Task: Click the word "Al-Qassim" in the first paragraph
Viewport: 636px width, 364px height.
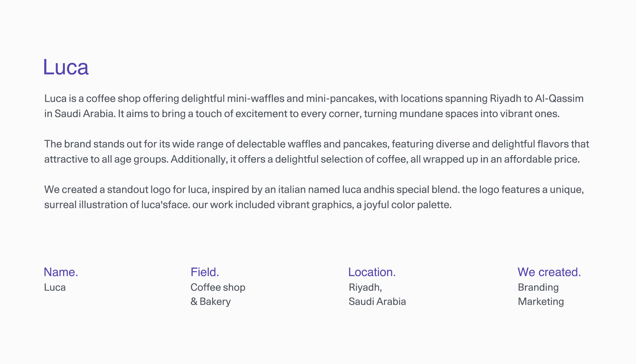Action: point(559,99)
